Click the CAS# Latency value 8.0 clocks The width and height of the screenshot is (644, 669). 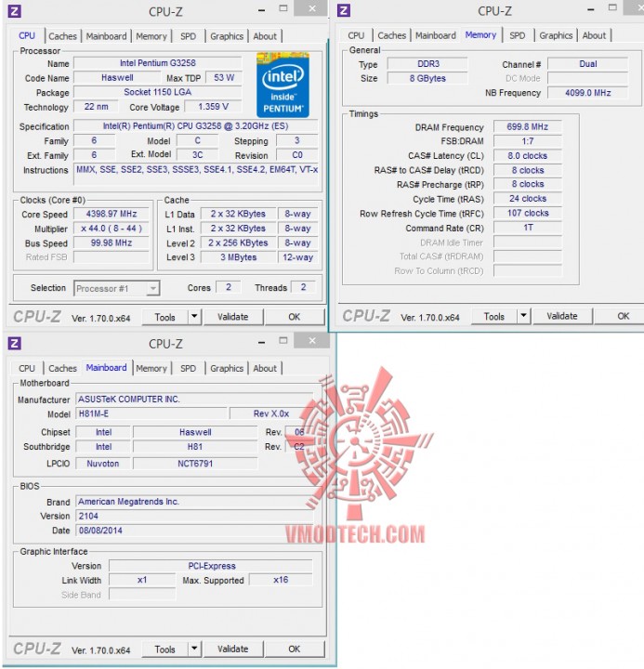click(528, 156)
